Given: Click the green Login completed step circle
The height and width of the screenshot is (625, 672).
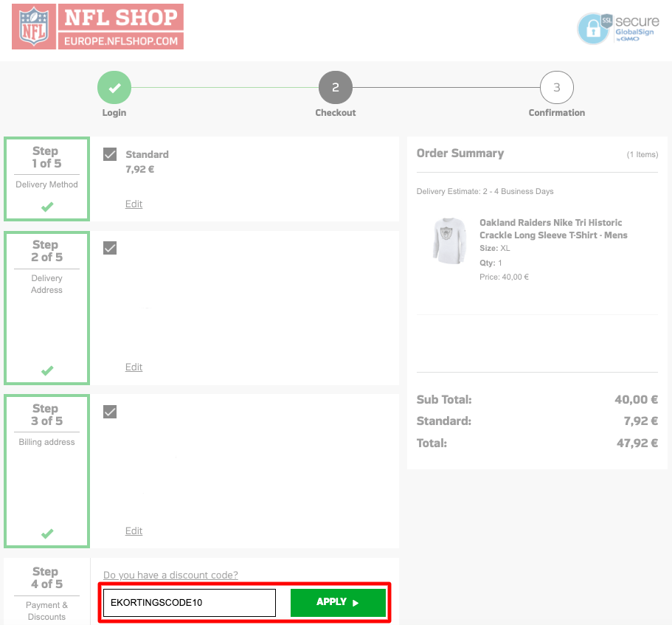Looking at the screenshot, I should click(114, 88).
